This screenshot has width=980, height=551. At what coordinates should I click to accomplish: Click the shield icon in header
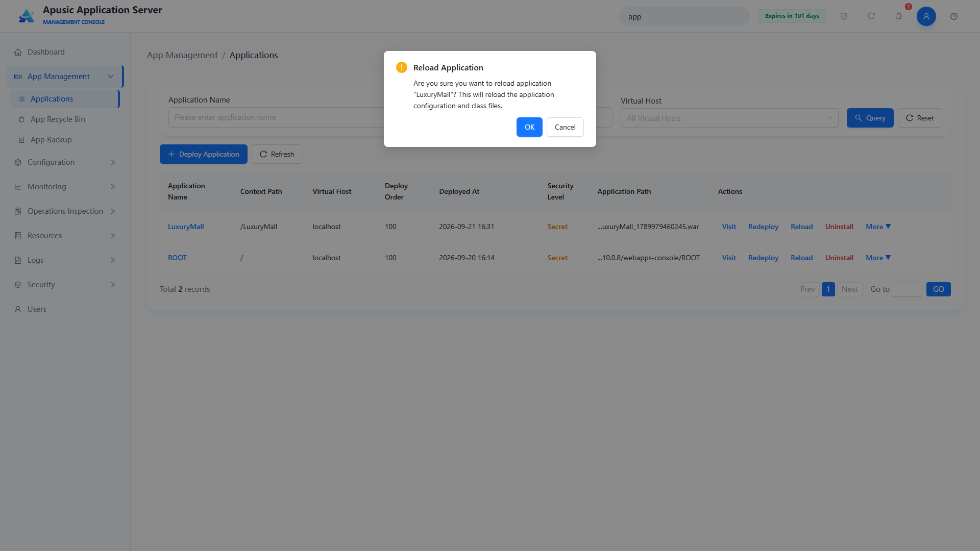pos(844,16)
